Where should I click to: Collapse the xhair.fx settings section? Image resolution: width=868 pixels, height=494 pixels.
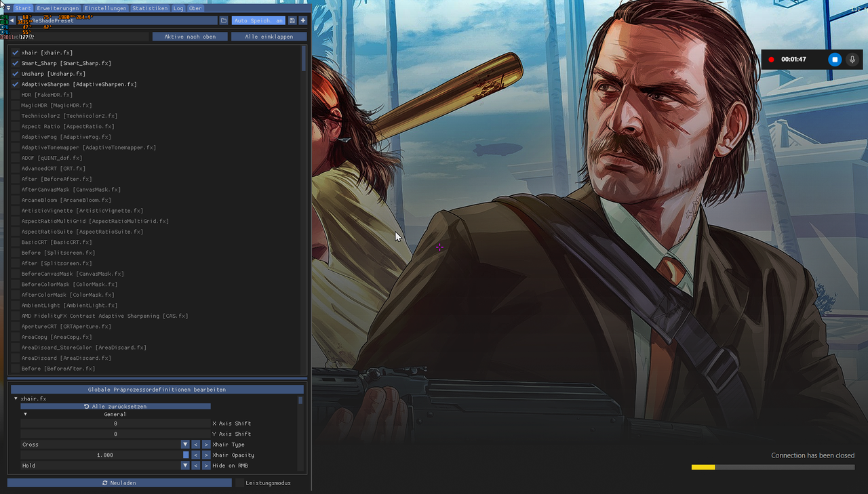point(16,398)
